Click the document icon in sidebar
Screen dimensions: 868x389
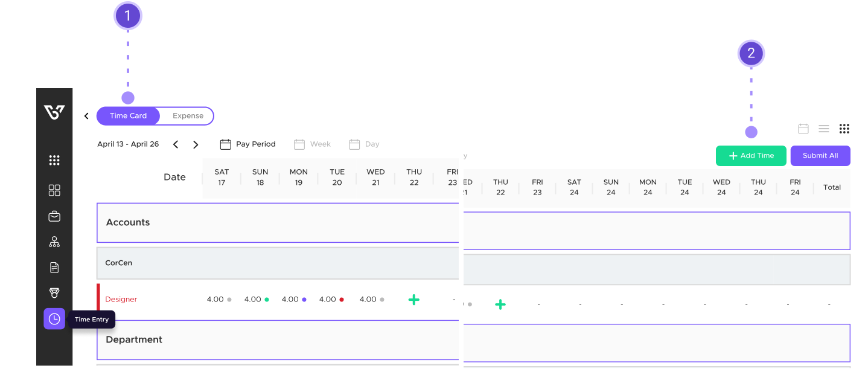[54, 268]
